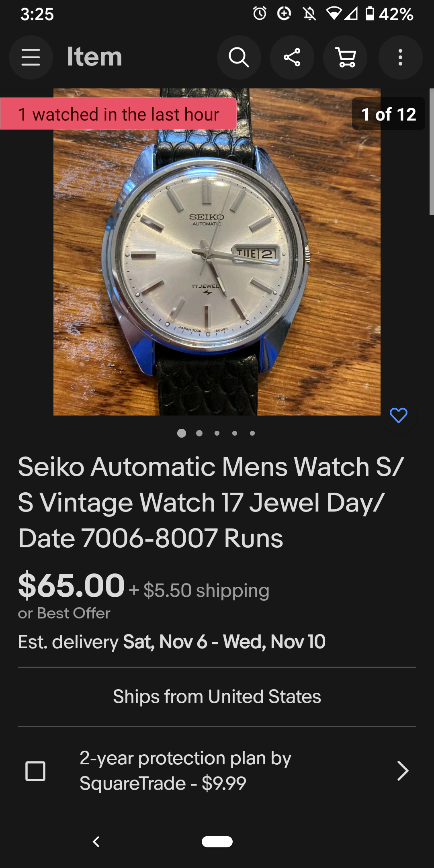Expand SquareTrade plan details chevron
The height and width of the screenshot is (868, 434).
pyautogui.click(x=402, y=771)
